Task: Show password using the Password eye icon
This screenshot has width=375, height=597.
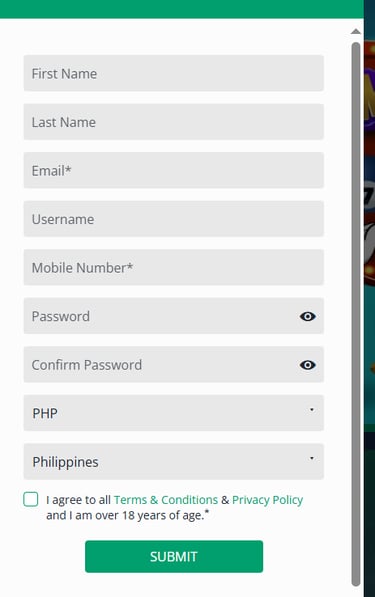Action: tap(307, 316)
